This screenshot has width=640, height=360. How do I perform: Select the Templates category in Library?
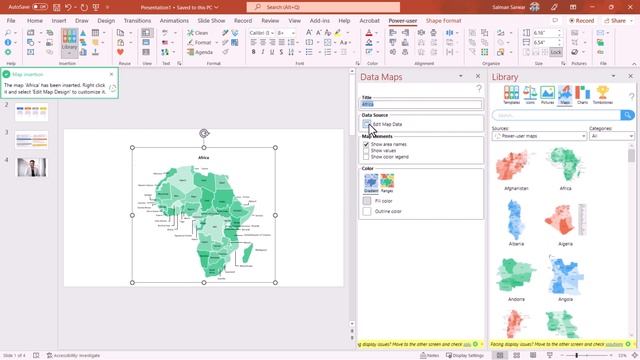[511, 95]
